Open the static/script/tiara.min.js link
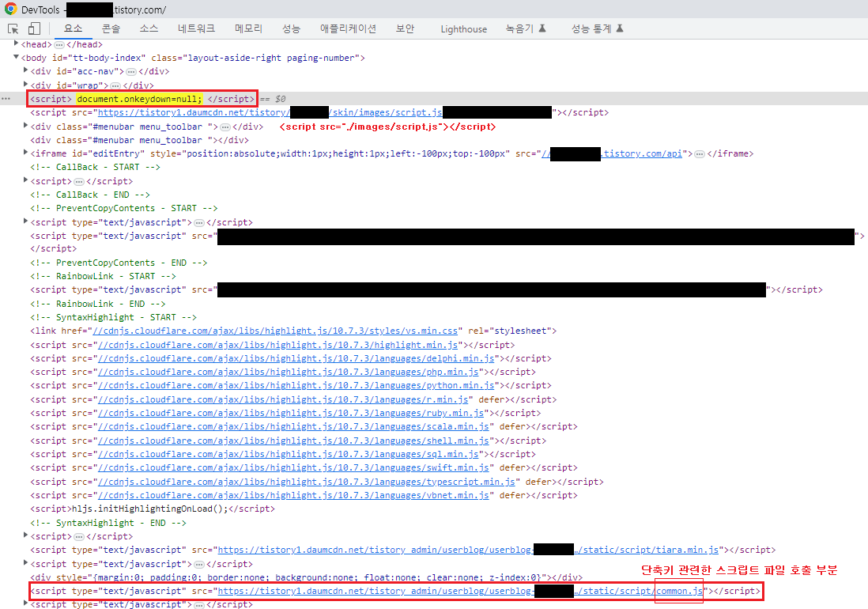868x609 pixels. click(x=468, y=550)
